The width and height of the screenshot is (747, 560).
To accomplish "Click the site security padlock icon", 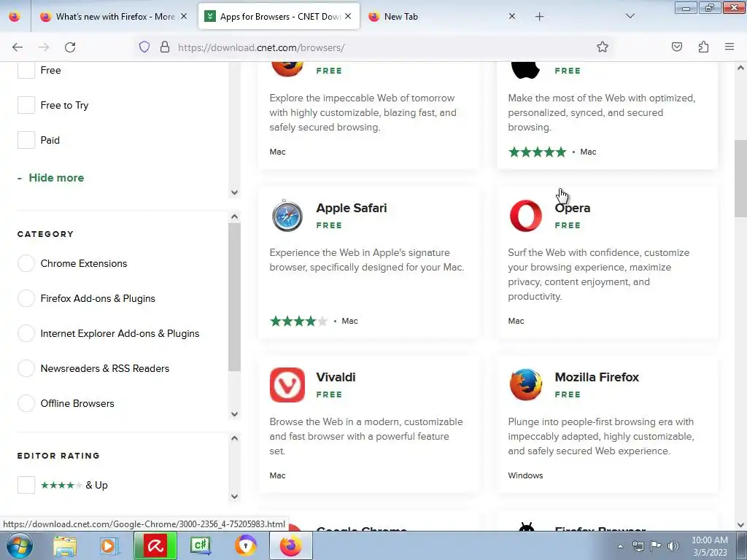I will [x=165, y=47].
